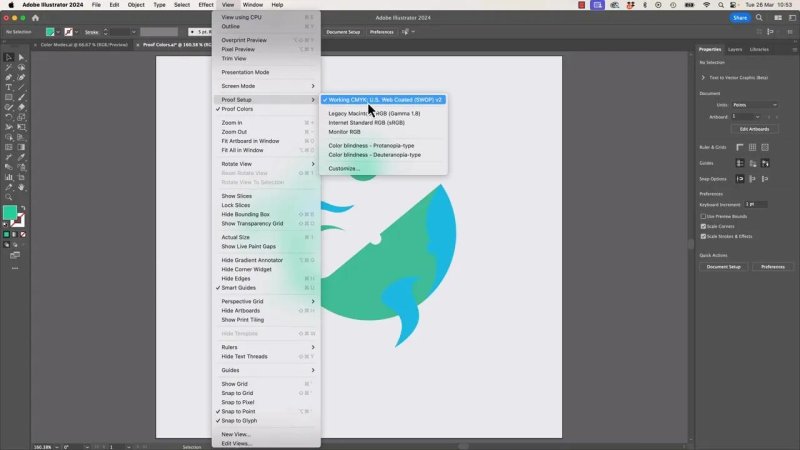The image size is (800, 450).
Task: Switch to the Layers panel tab
Action: tap(735, 49)
